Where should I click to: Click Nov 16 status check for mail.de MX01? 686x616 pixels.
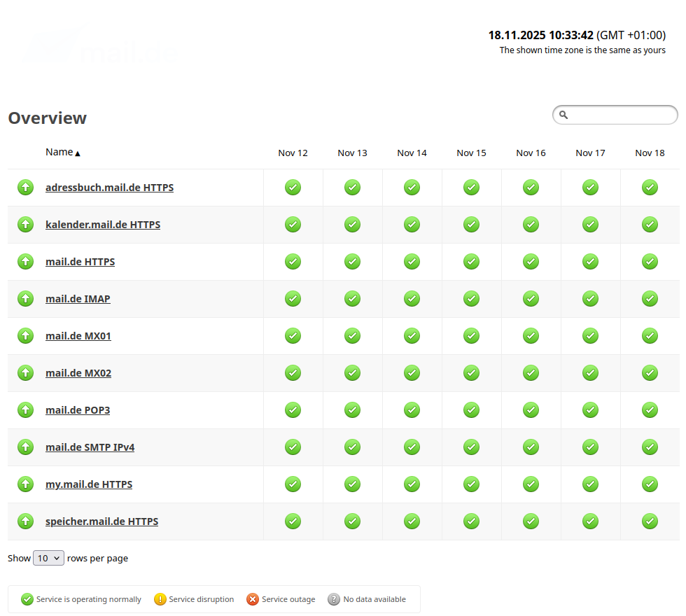tap(531, 336)
